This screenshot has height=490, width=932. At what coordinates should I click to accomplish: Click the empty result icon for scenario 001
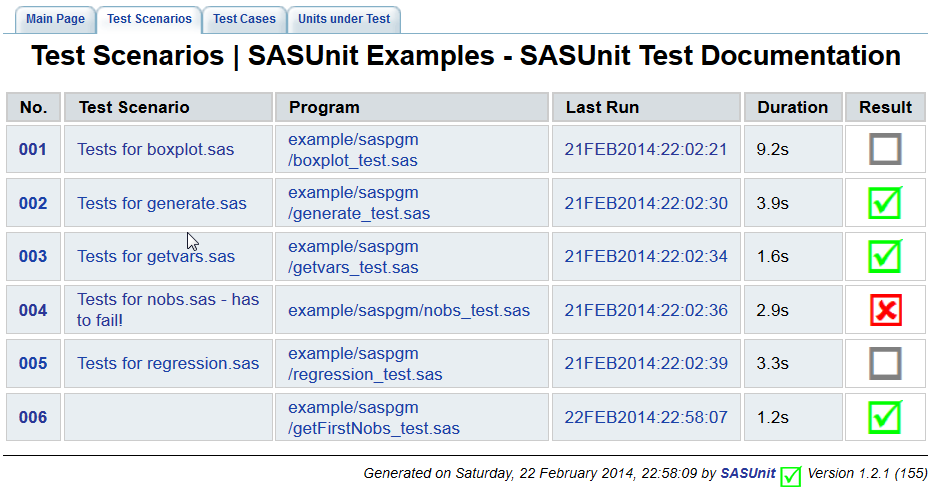pos(885,150)
